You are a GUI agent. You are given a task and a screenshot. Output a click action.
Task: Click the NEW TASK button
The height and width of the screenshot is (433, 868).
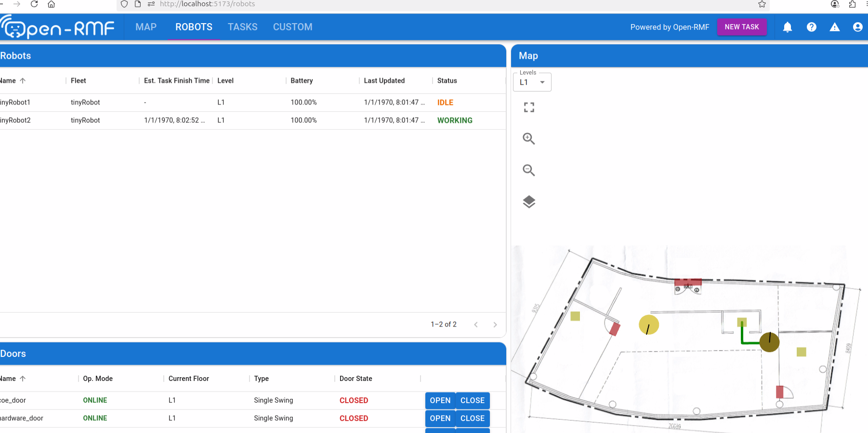tap(741, 27)
